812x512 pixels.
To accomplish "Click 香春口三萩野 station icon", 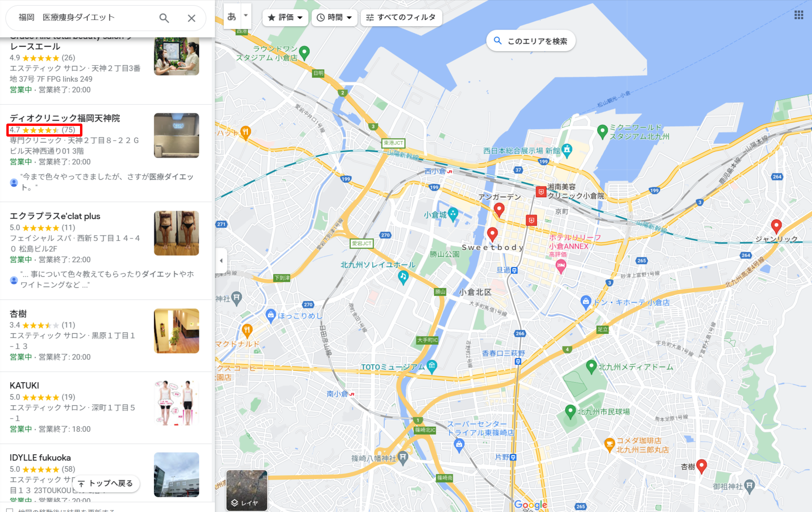I will click(x=518, y=362).
